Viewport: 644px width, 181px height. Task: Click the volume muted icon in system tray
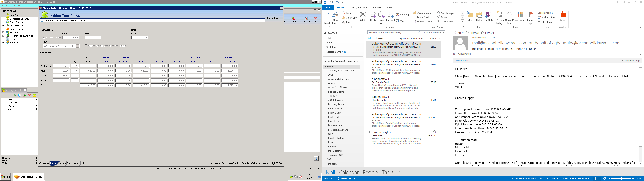[x=301, y=177]
